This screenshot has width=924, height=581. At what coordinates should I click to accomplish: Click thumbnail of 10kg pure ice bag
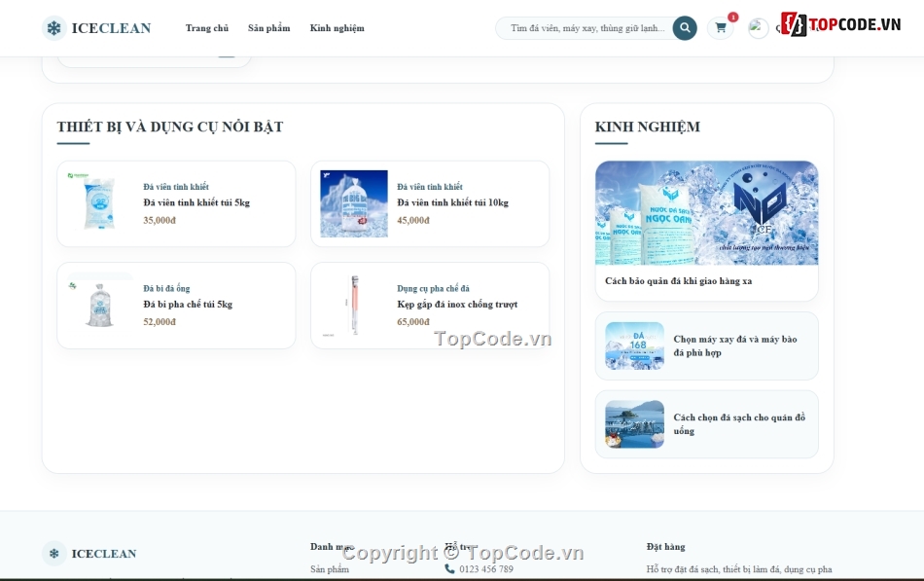click(354, 203)
